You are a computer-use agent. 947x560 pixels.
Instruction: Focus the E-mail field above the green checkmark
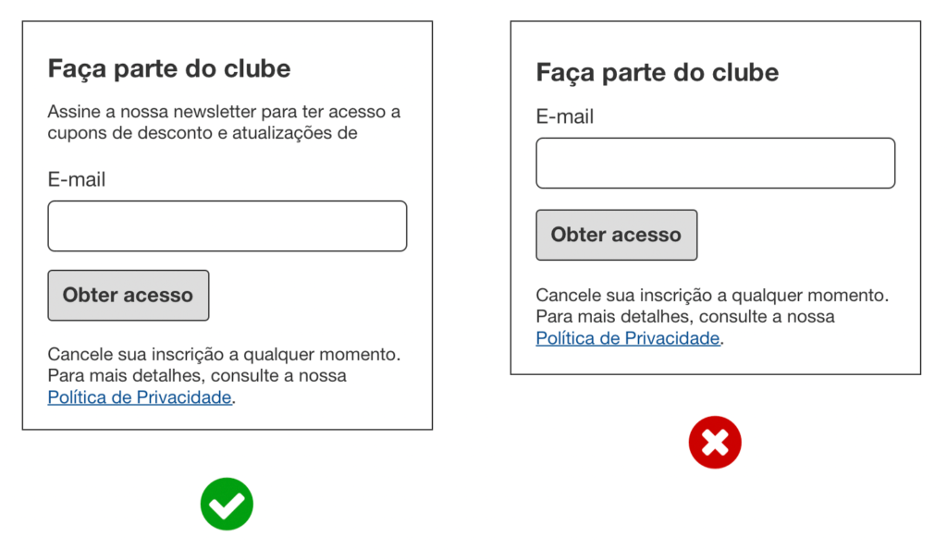tap(227, 226)
